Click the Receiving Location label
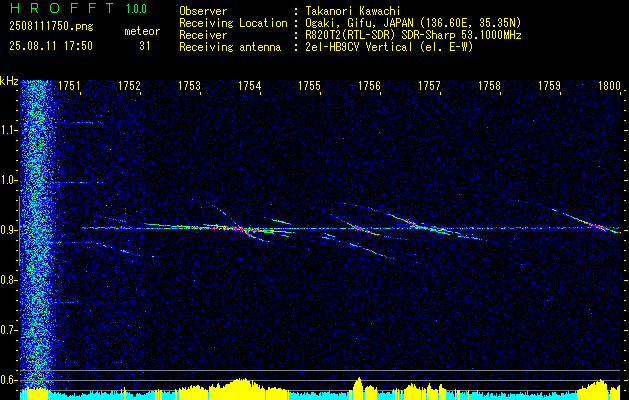Screen dimensions: 629x400 click(x=233, y=23)
